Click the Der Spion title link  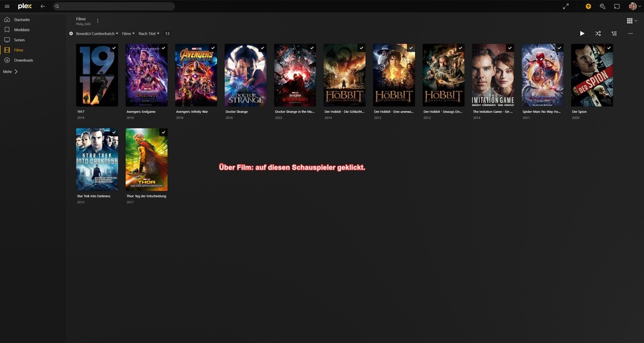pyautogui.click(x=579, y=112)
